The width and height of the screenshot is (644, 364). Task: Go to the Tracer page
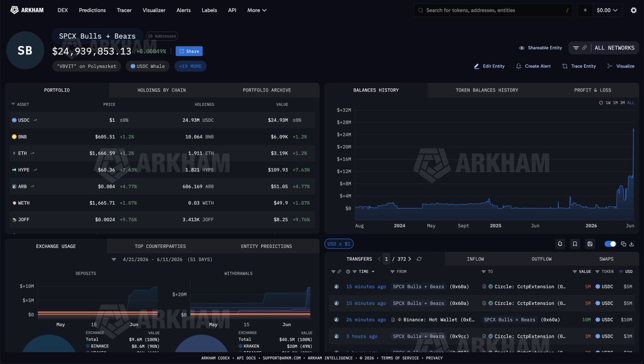coord(125,10)
